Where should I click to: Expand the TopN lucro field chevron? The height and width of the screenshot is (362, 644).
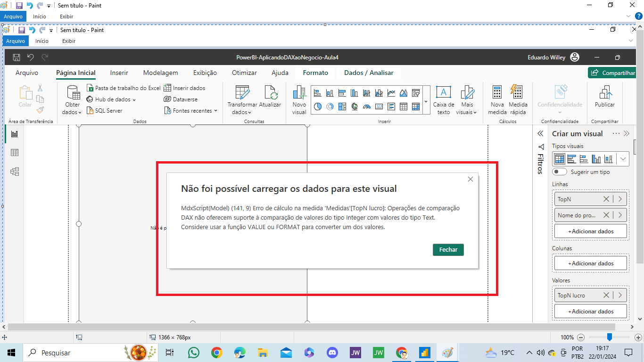tap(619, 296)
